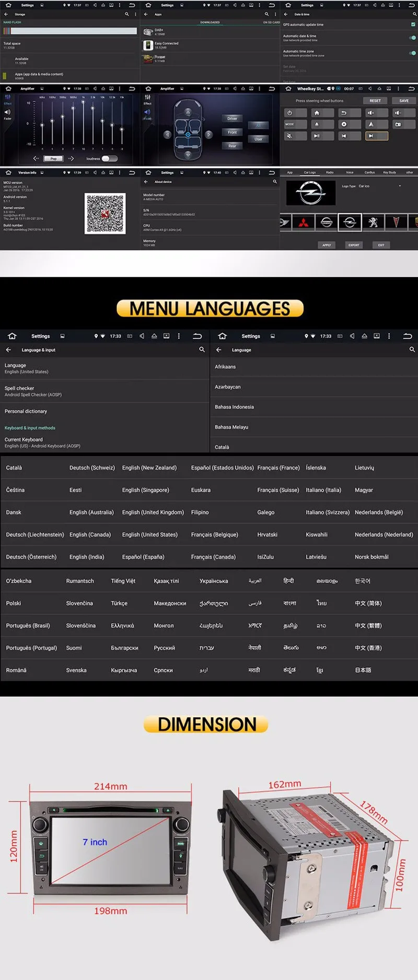418x980 pixels.
Task: Toggle Automatic time zone switch
Action: (413, 53)
